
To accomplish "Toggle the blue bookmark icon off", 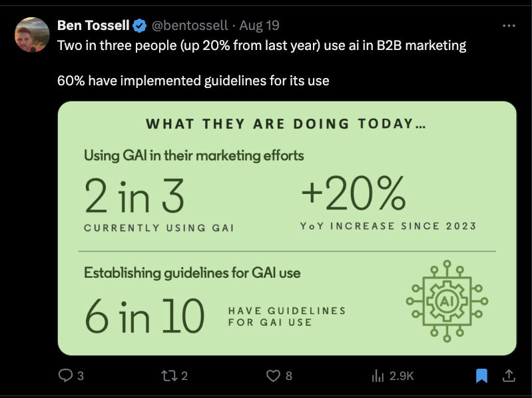I will coord(481,375).
